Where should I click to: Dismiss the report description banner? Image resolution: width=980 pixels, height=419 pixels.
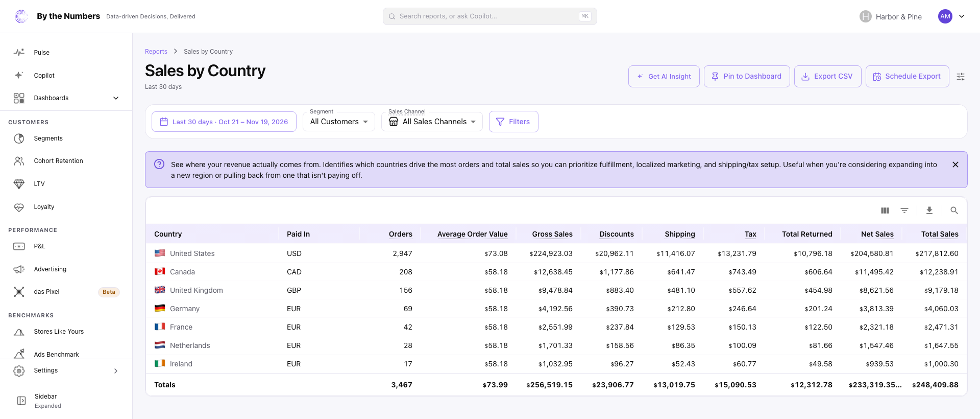point(955,165)
